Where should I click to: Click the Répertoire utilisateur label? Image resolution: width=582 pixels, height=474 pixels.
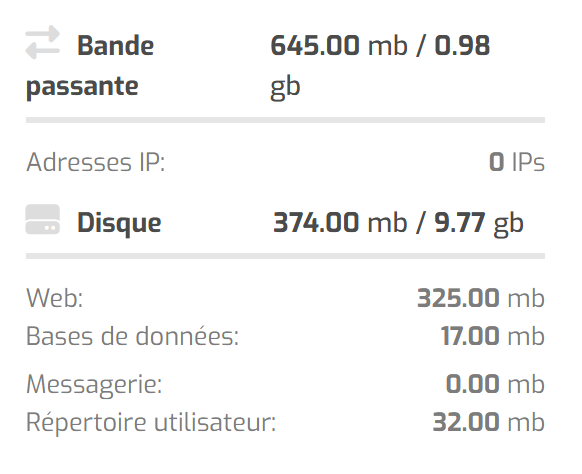pos(151,422)
